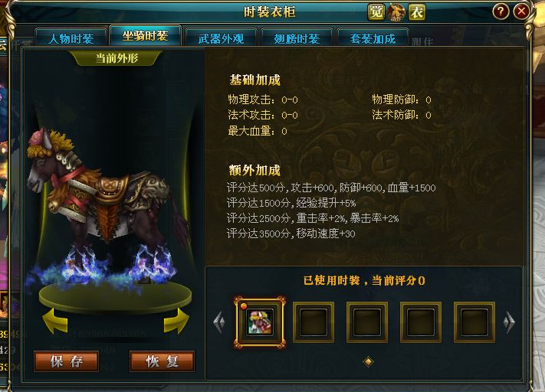Select the 坐骑时装 tab
Viewport: 545px width, 392px height.
[146, 35]
